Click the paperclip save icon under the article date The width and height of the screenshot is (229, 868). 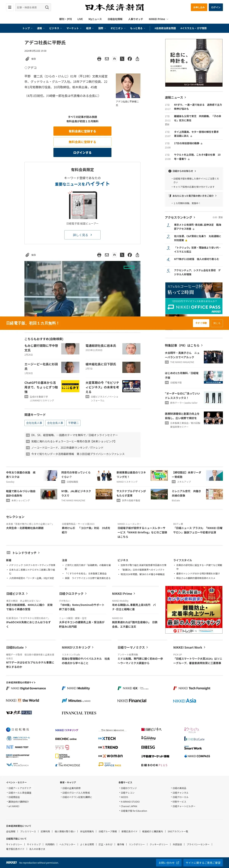[x=27, y=59]
